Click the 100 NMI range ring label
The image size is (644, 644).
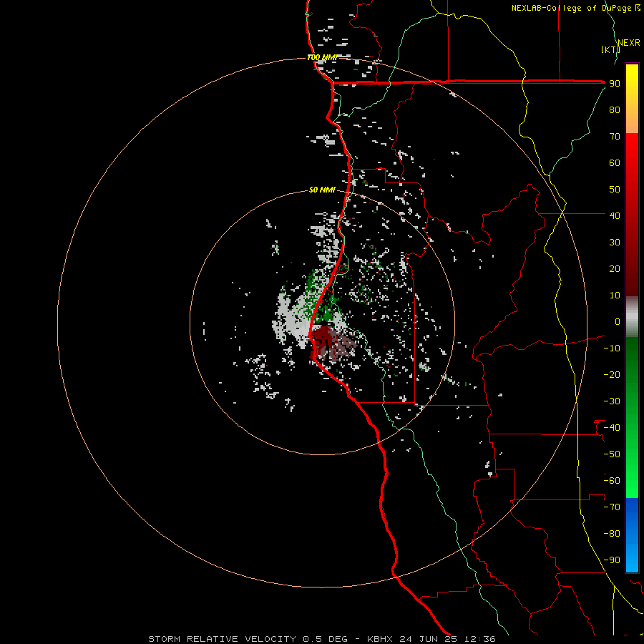click(x=322, y=57)
